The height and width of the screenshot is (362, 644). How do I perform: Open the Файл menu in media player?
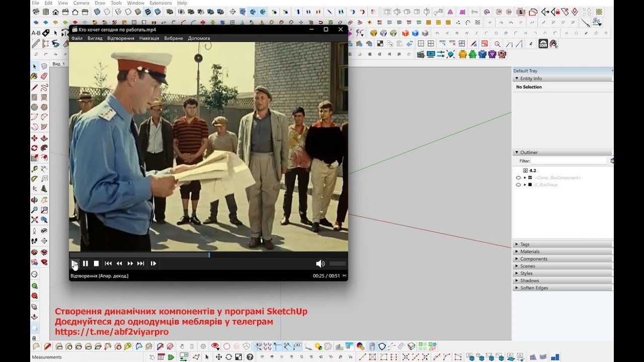77,38
